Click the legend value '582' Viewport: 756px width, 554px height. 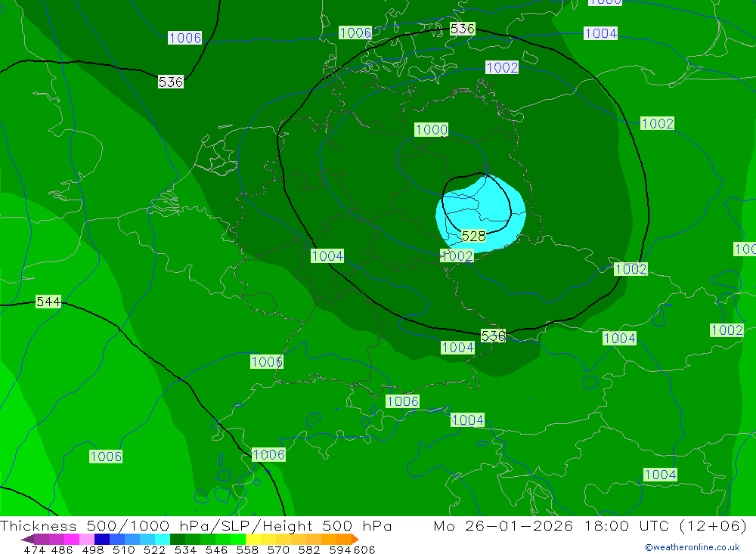308,549
